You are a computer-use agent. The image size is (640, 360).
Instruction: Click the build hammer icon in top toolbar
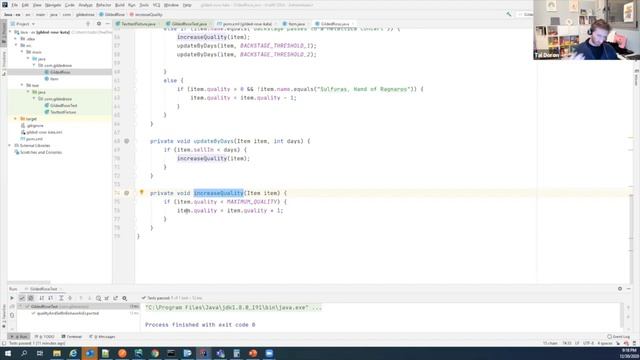coord(509,14)
